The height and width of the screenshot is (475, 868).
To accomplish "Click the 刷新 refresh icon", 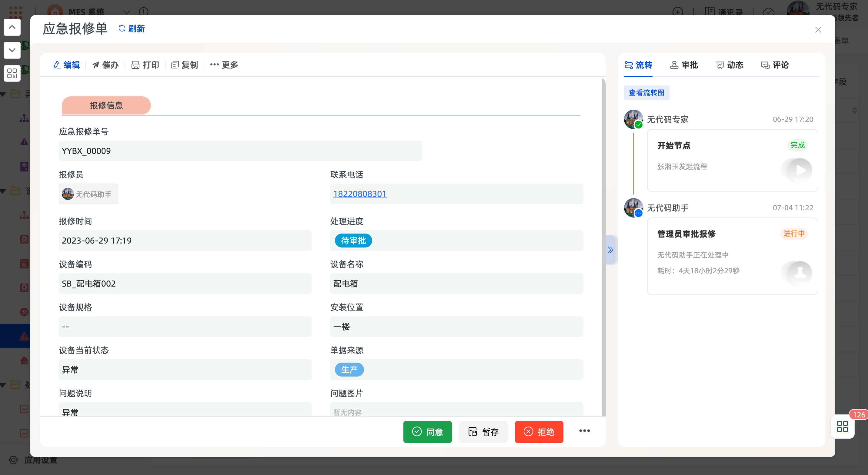I will point(122,29).
